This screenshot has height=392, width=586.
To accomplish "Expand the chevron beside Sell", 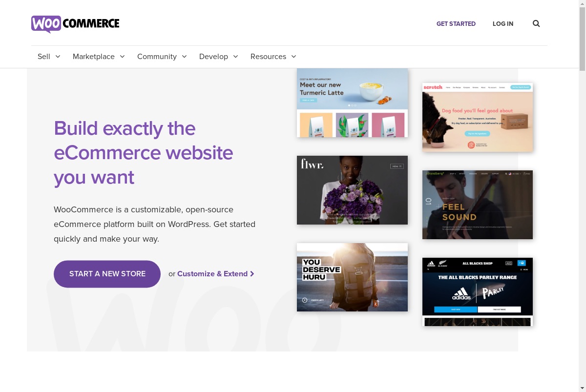I will (x=58, y=57).
